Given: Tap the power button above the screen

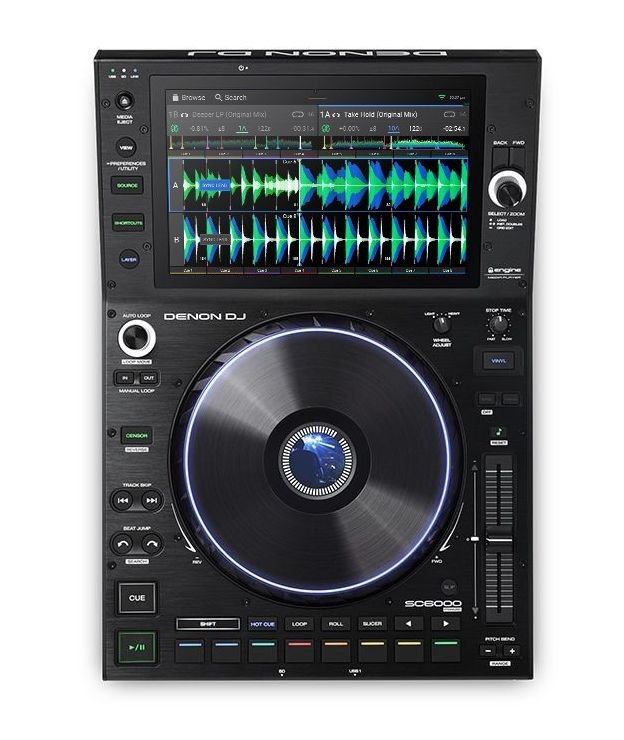Looking at the screenshot, I should (241, 68).
